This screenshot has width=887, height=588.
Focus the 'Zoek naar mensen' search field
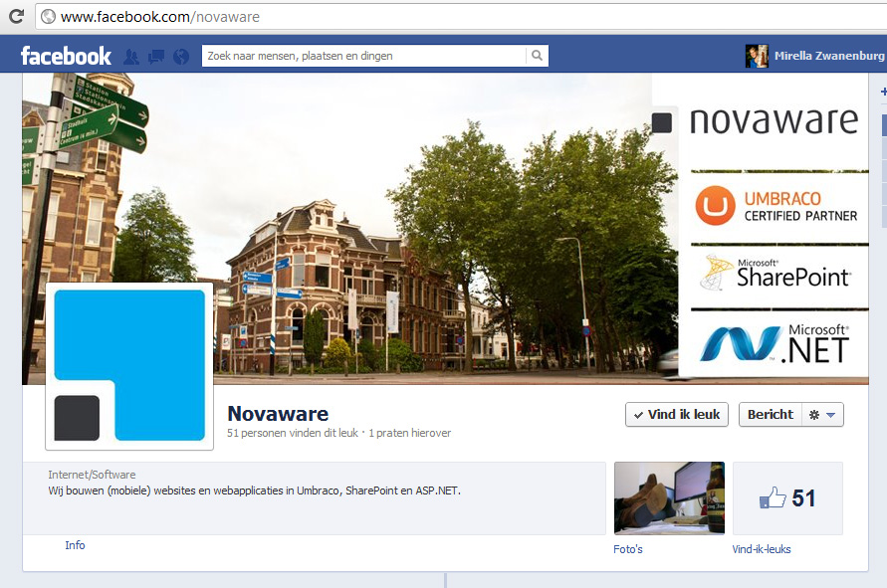point(363,57)
